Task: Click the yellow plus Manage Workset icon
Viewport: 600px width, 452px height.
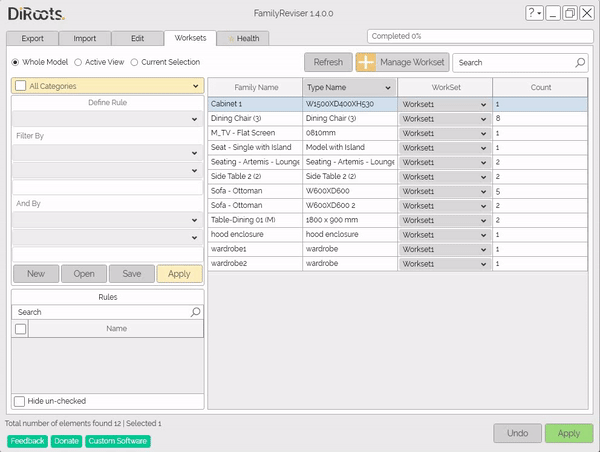Action: [367, 62]
